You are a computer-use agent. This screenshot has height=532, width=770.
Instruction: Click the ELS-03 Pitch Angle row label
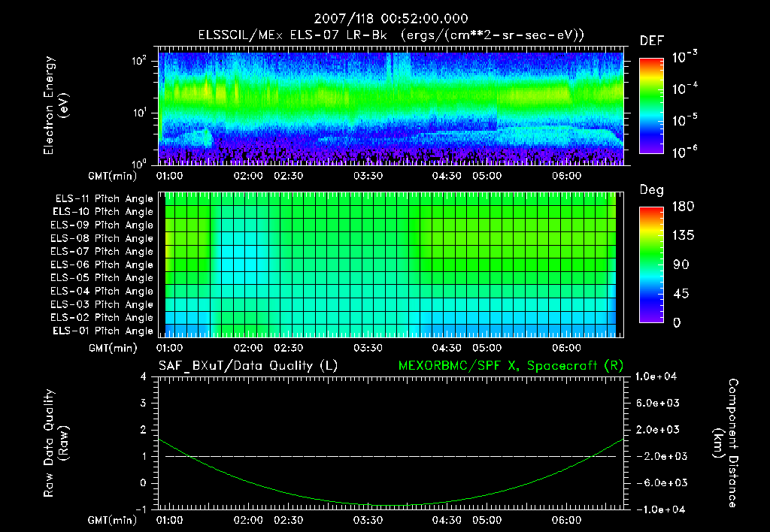point(102,305)
